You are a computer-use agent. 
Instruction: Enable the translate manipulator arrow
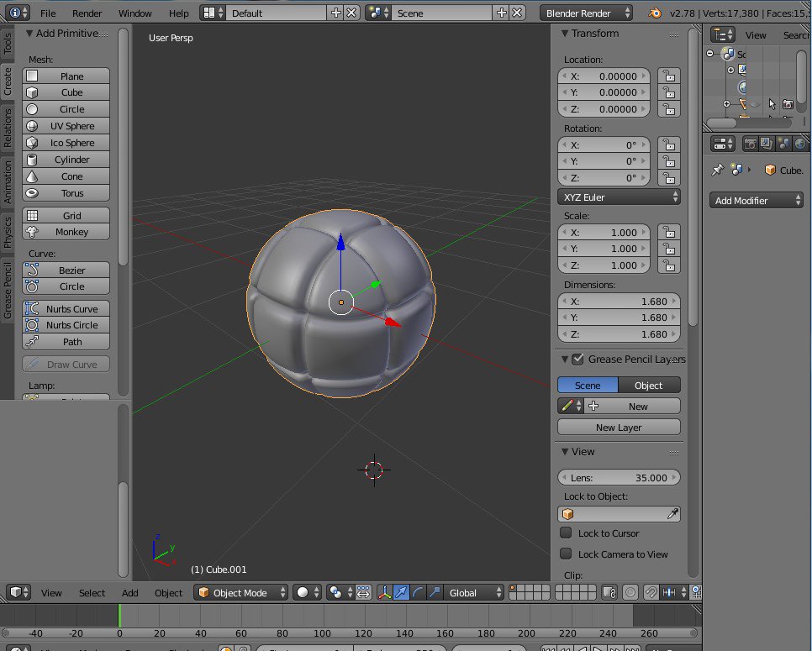(401, 592)
